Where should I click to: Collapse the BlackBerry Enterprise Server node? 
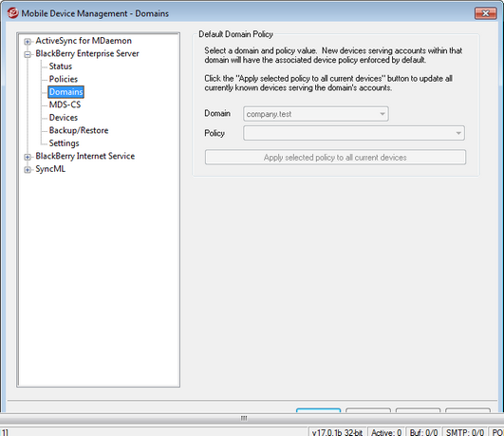28,54
